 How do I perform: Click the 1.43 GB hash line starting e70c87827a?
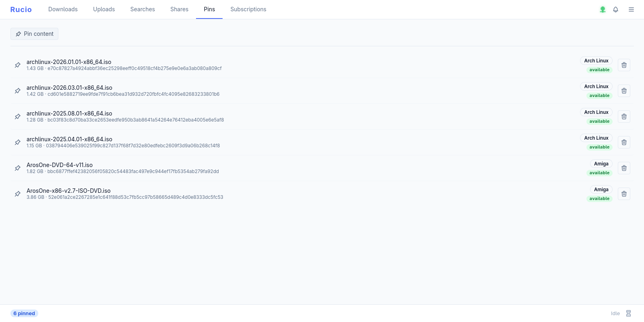click(124, 68)
